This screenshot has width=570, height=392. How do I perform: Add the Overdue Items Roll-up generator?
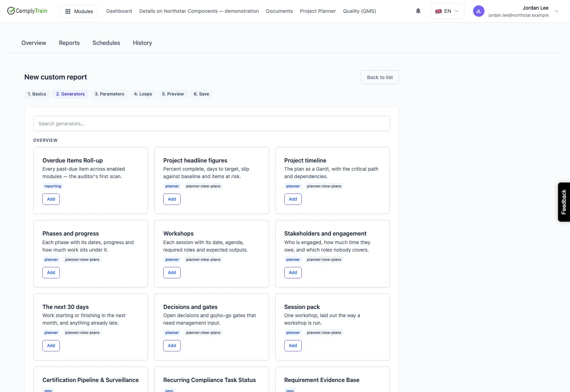click(51, 199)
